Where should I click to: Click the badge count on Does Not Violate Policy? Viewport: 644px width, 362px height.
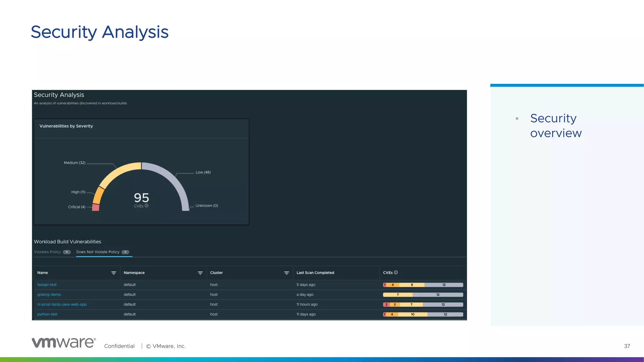(125, 252)
